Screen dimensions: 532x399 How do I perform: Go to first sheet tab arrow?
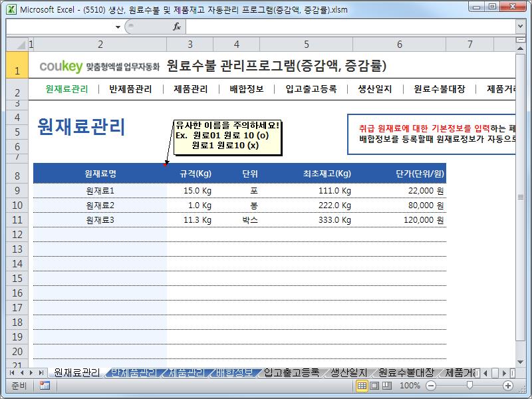click(12, 373)
